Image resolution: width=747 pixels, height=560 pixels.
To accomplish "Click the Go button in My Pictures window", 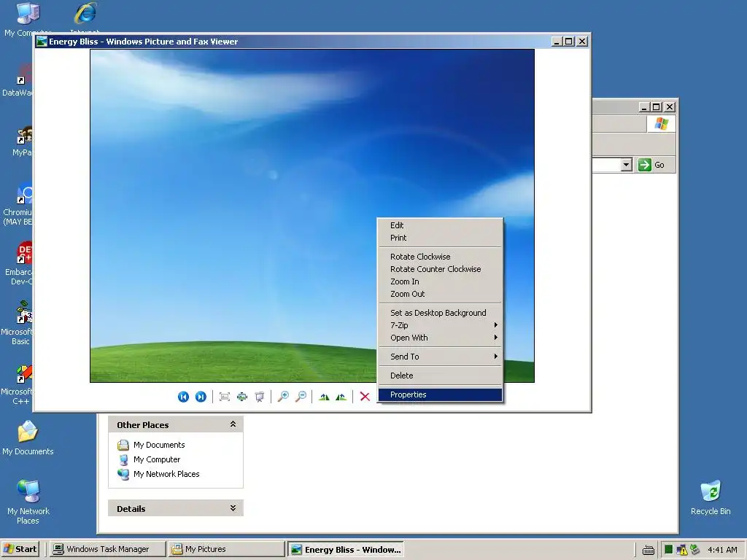I will (x=651, y=166).
